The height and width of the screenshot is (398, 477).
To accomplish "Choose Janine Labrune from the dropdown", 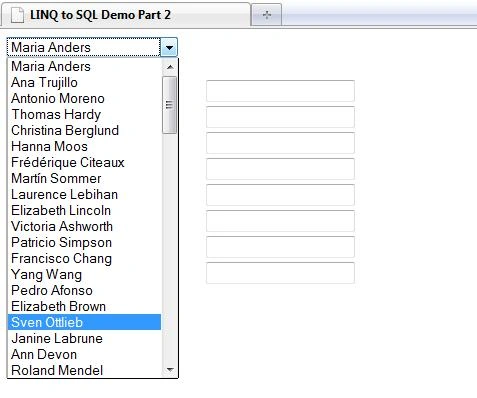I will (x=84, y=338).
